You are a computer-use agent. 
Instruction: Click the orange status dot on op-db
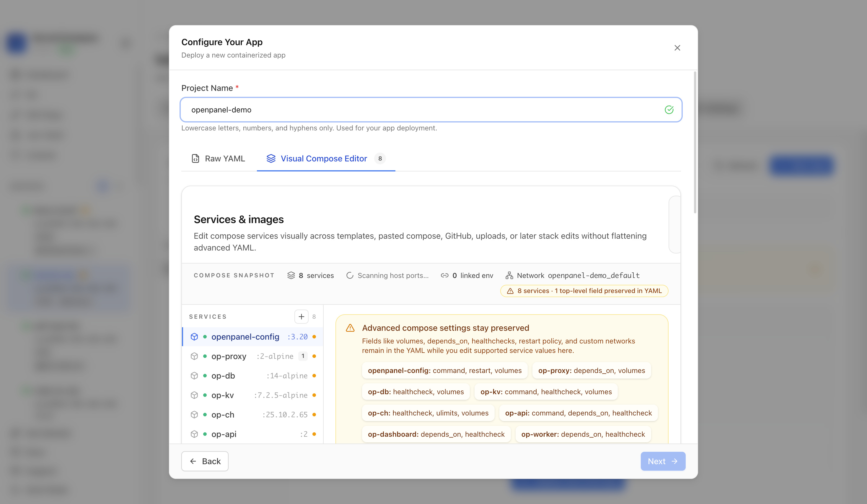[x=314, y=376]
